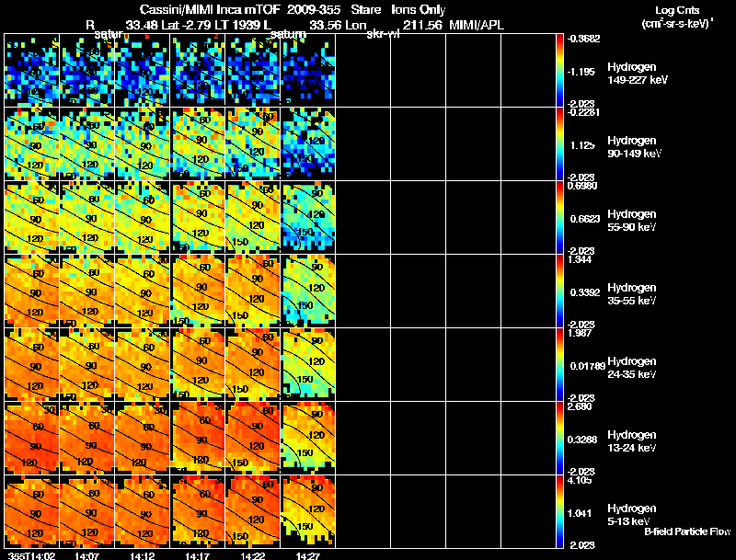Screen dimensions: 736x560
Task: Click the 2.680 color scale value
Action: point(580,406)
